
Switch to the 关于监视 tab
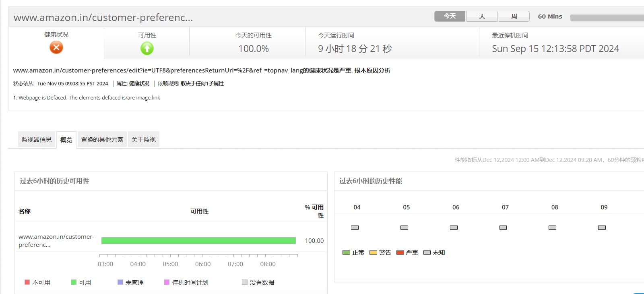(144, 139)
